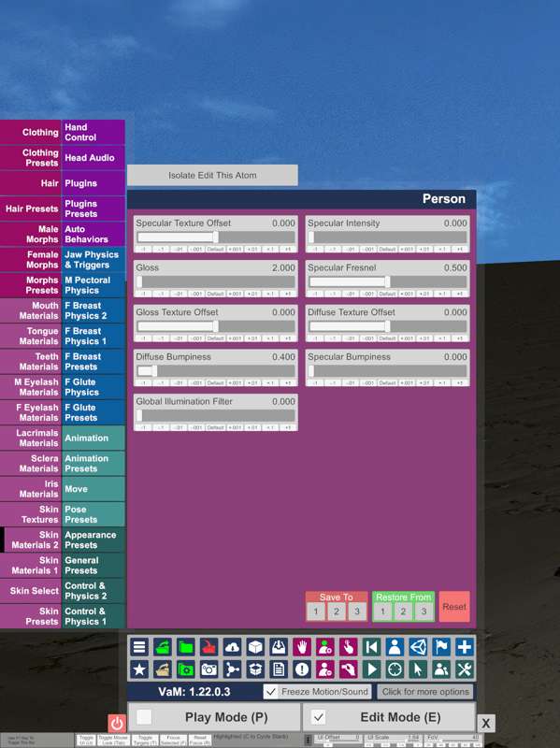This screenshot has width=560, height=748.
Task: Save To slot 3
Action: click(x=357, y=611)
